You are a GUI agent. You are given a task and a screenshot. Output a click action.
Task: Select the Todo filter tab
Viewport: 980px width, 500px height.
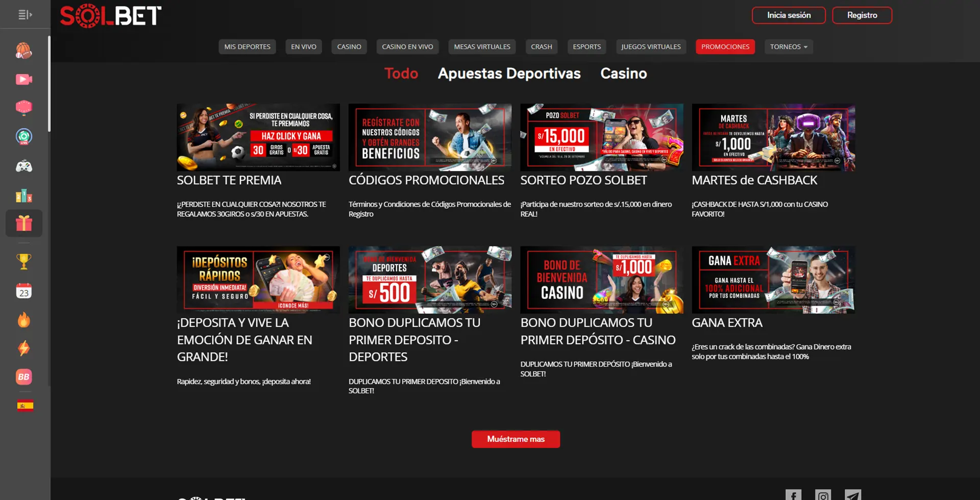pos(401,73)
